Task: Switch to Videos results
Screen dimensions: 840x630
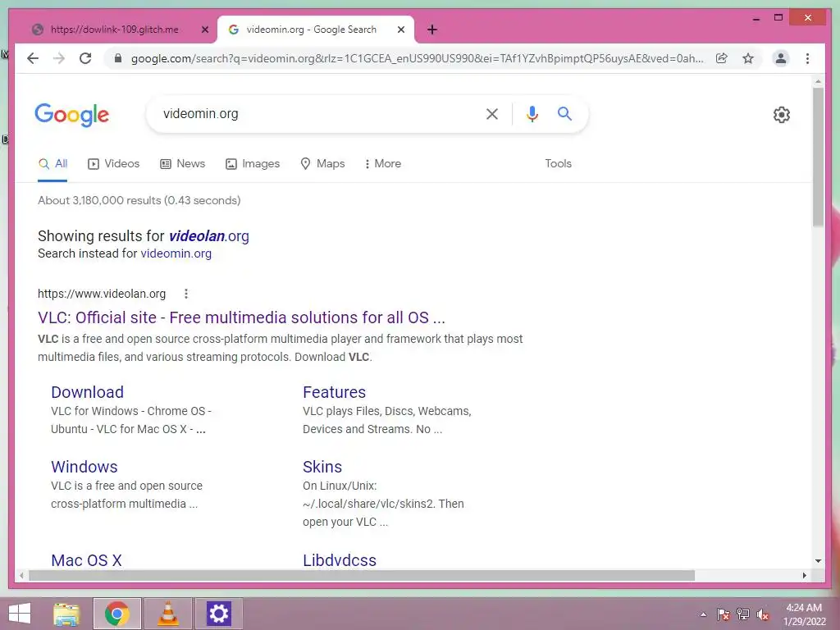Action: pos(113,164)
